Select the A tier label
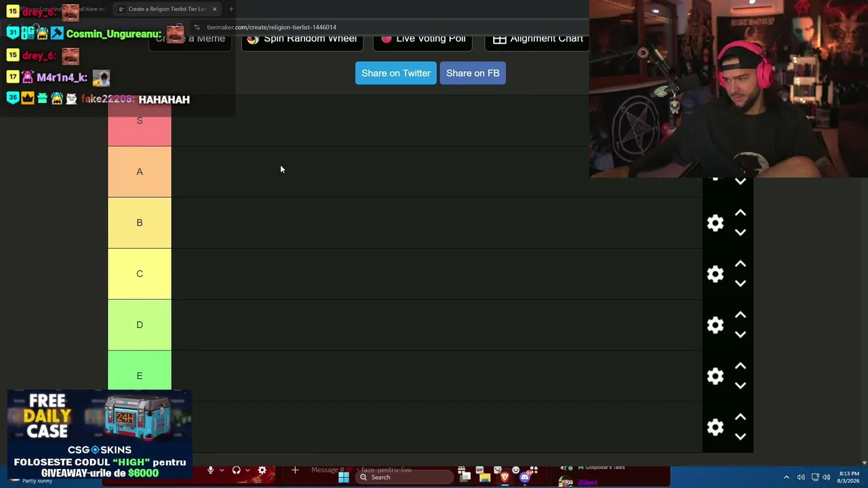868x488 pixels. tap(140, 171)
